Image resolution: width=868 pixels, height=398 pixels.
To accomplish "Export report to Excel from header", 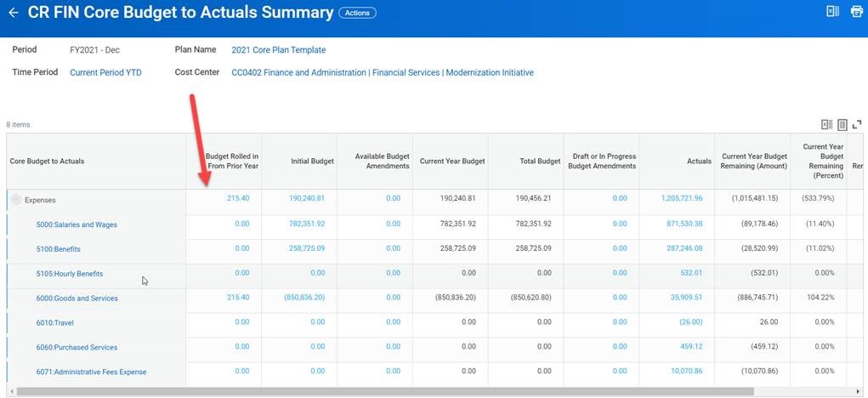I will coord(832,11).
